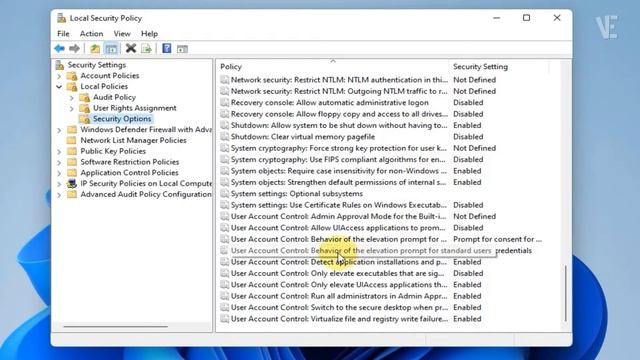Click the Local Security Policy title bar icon
The height and width of the screenshot is (360, 640).
[61, 18]
